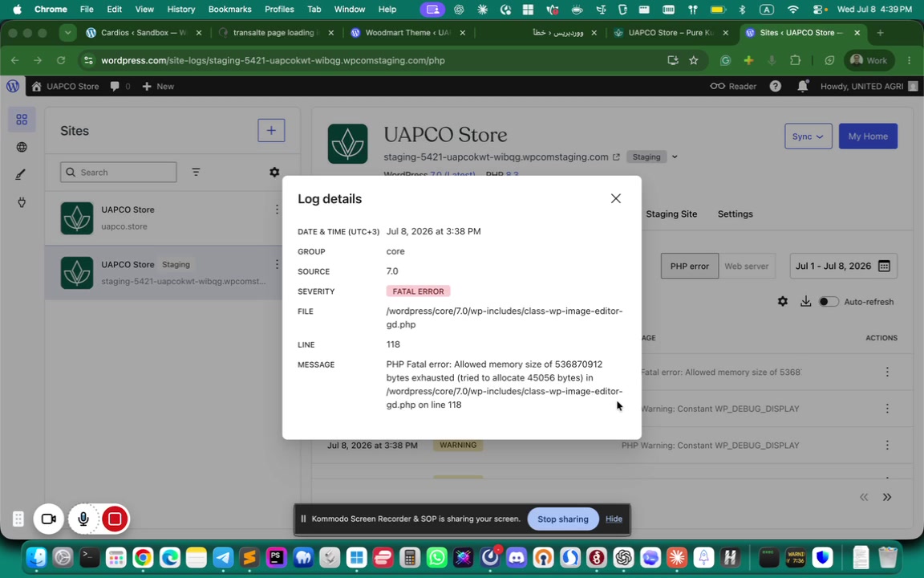This screenshot has width=924, height=578.
Task: Open the log table view settings gear
Action: 783,301
